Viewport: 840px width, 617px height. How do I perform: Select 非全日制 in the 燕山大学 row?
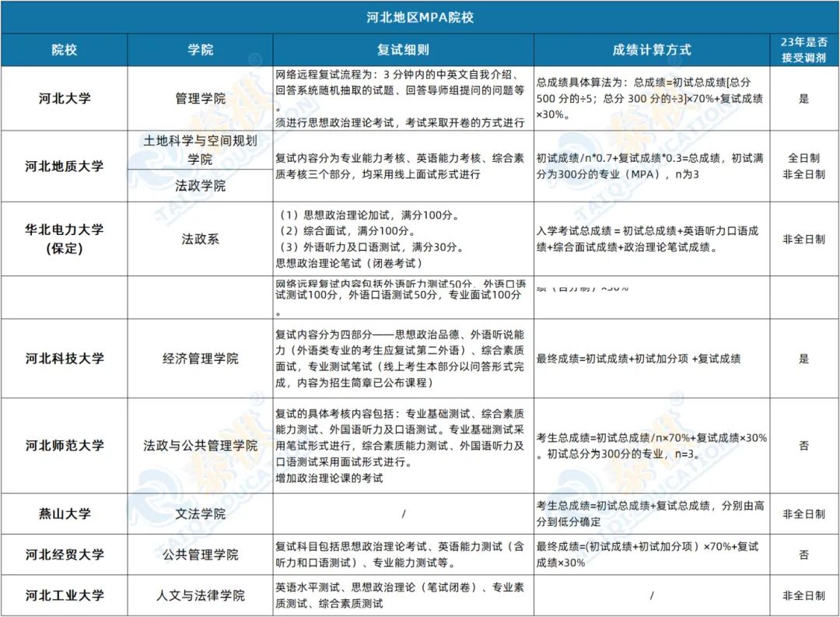pos(803,514)
